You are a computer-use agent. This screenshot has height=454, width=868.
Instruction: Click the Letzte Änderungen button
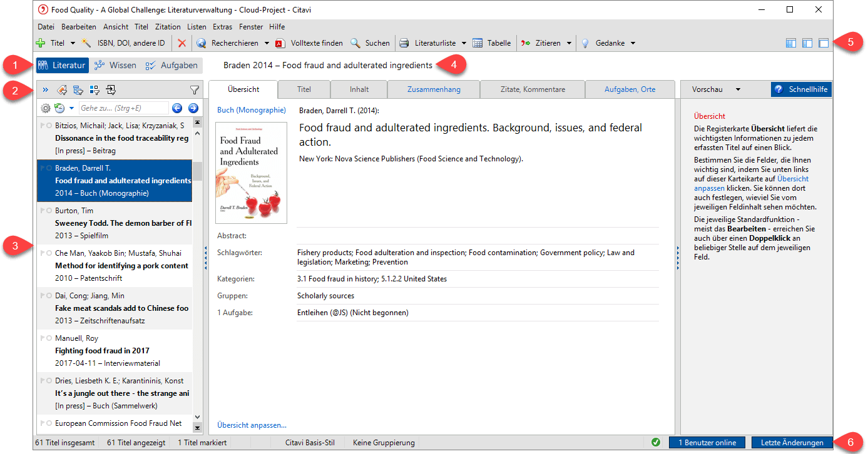point(792,443)
